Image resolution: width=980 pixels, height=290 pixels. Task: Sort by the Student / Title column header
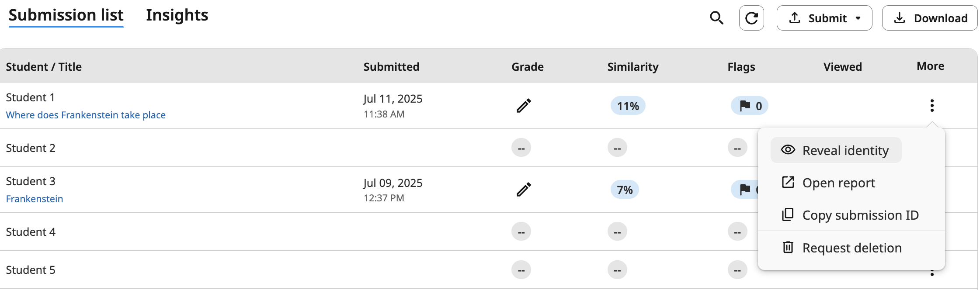point(44,66)
